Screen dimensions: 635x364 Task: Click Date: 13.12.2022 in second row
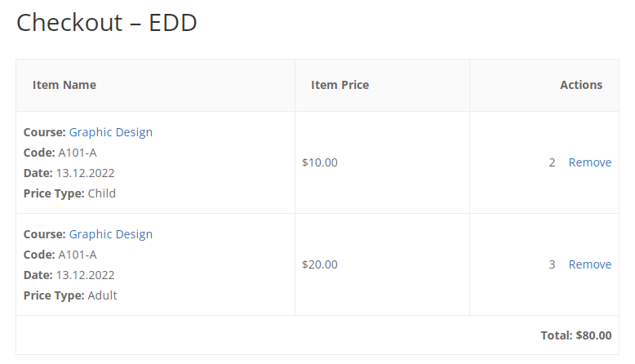point(69,275)
